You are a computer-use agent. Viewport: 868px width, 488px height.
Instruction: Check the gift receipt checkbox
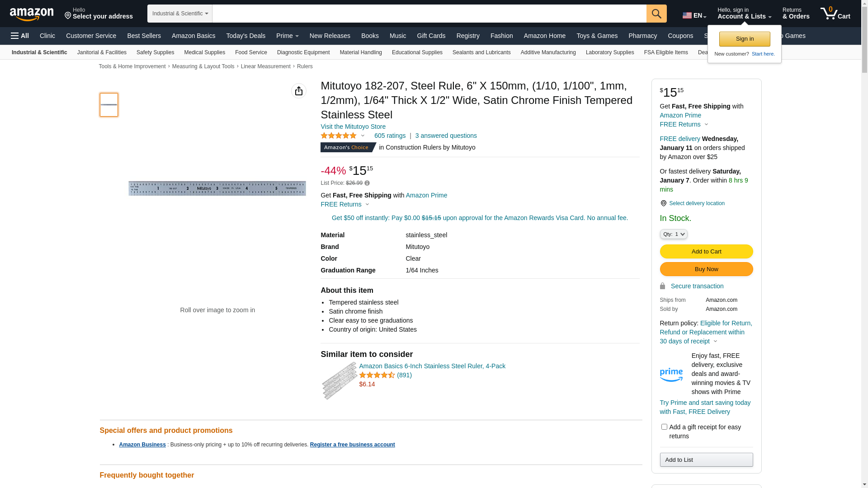pyautogui.click(x=664, y=427)
